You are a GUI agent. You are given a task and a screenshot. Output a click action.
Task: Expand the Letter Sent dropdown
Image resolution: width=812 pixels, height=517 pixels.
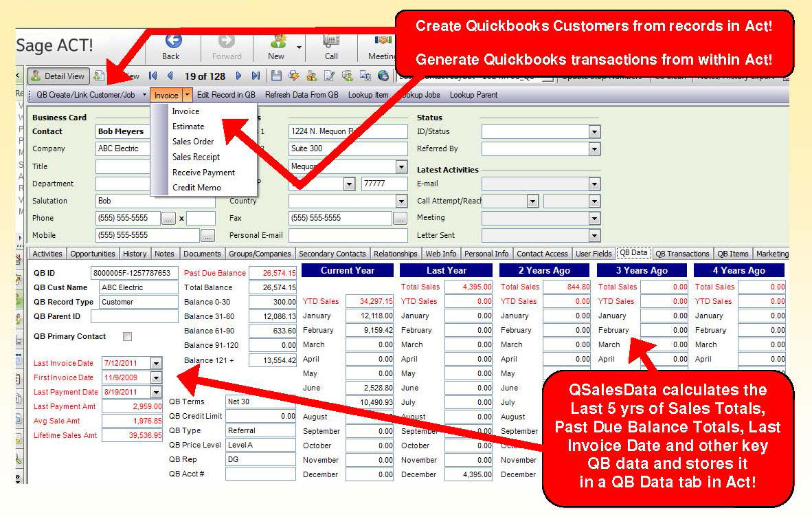point(594,236)
